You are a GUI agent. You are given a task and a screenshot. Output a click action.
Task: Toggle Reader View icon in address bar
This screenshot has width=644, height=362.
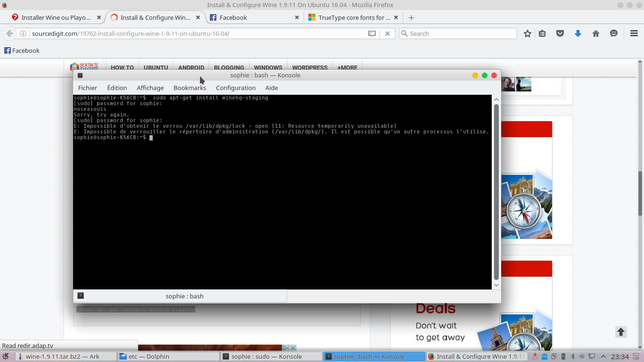372,33
